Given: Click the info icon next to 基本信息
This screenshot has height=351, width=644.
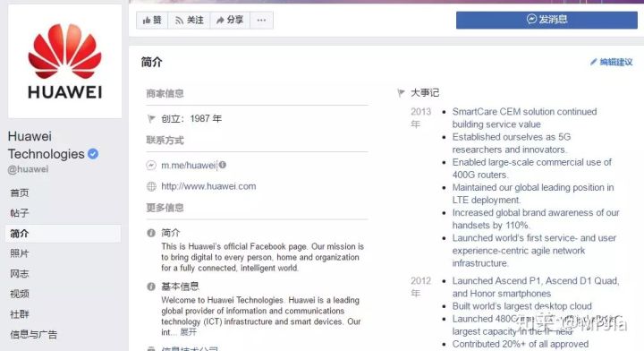Looking at the screenshot, I should (x=151, y=287).
